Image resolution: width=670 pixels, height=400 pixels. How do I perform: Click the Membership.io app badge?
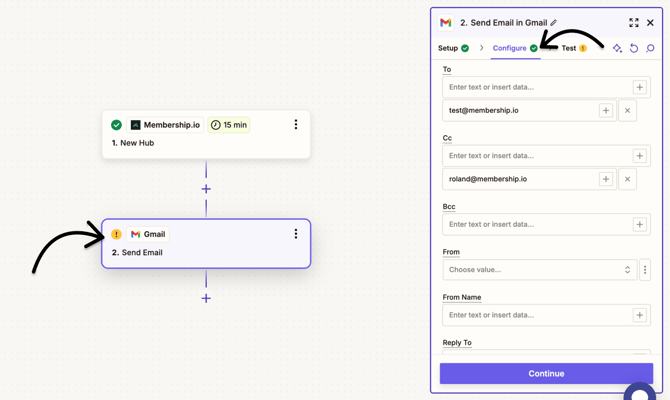coord(165,125)
